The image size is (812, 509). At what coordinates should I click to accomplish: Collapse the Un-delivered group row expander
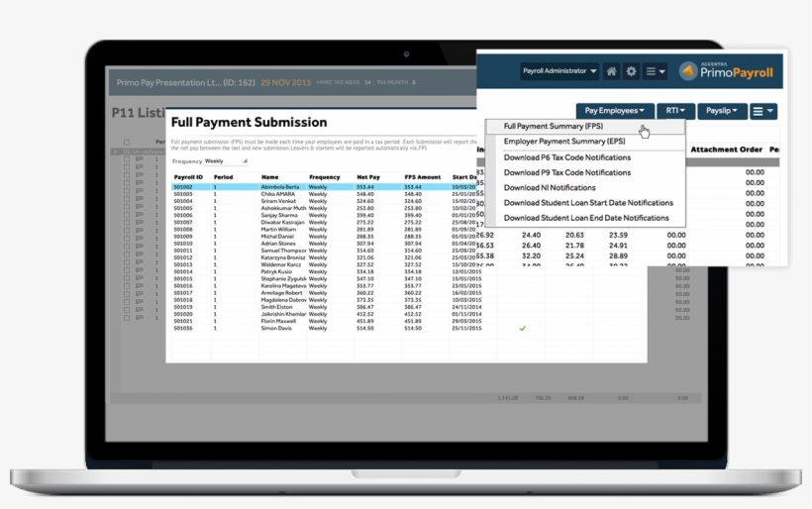pos(115,152)
